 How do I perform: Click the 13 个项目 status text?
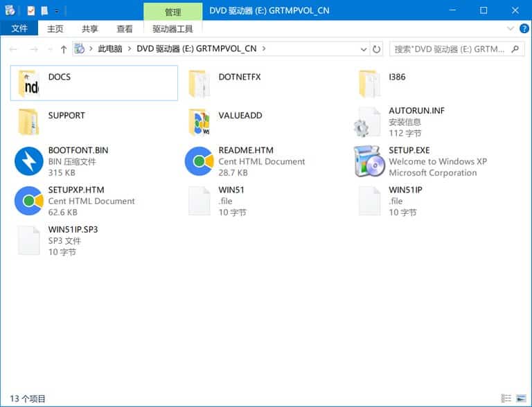coord(28,399)
